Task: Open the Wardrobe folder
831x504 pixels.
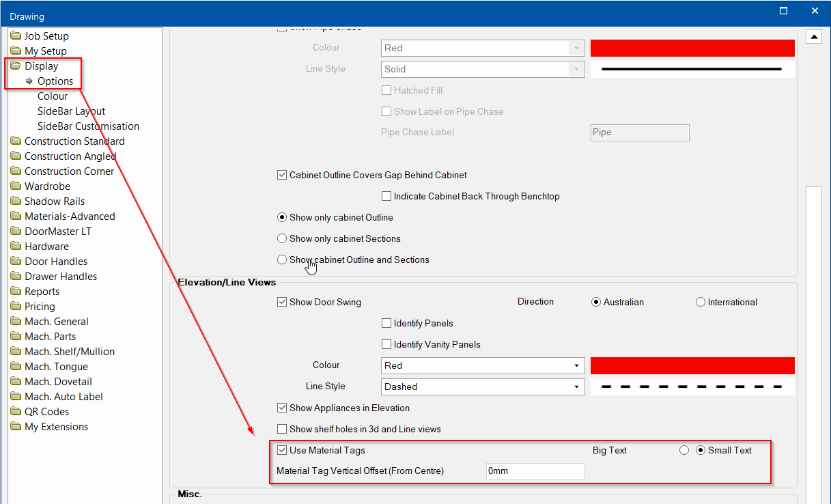Action: (x=40, y=186)
